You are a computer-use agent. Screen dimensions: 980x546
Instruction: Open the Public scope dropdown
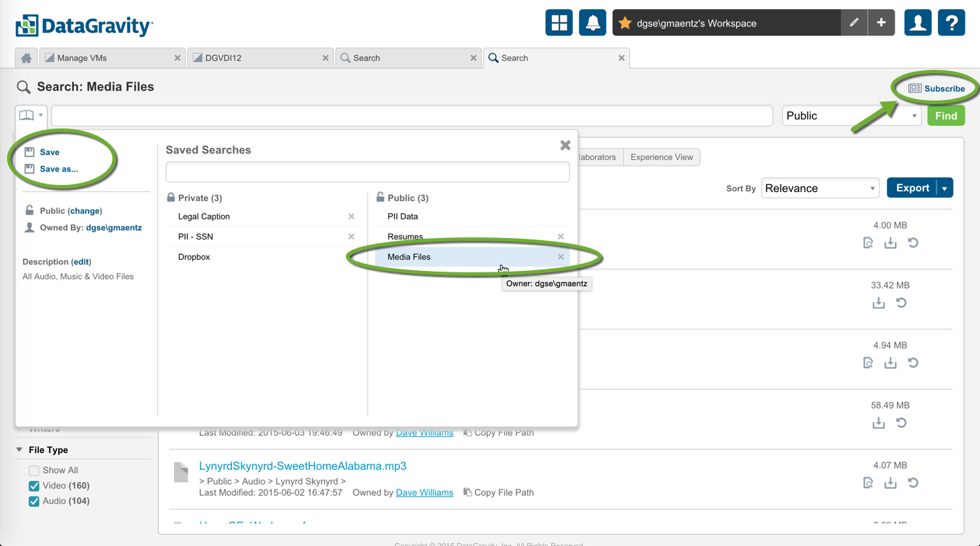(851, 116)
